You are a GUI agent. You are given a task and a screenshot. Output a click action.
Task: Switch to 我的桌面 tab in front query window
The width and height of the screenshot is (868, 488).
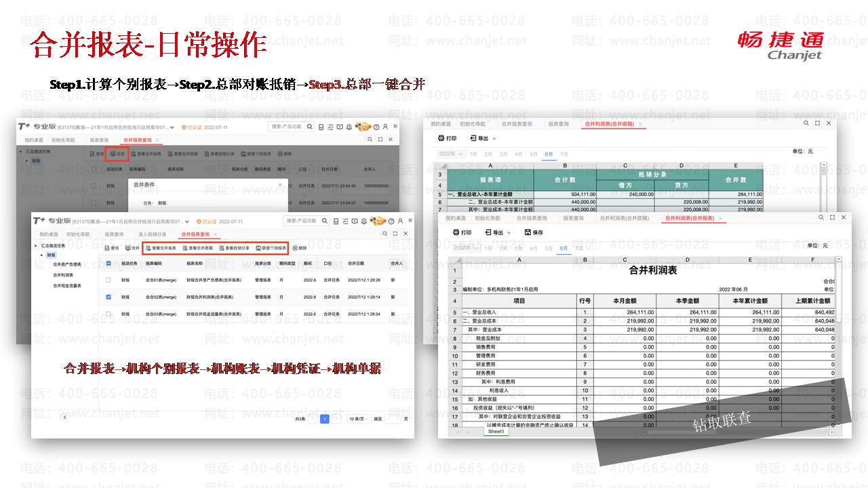tap(49, 234)
